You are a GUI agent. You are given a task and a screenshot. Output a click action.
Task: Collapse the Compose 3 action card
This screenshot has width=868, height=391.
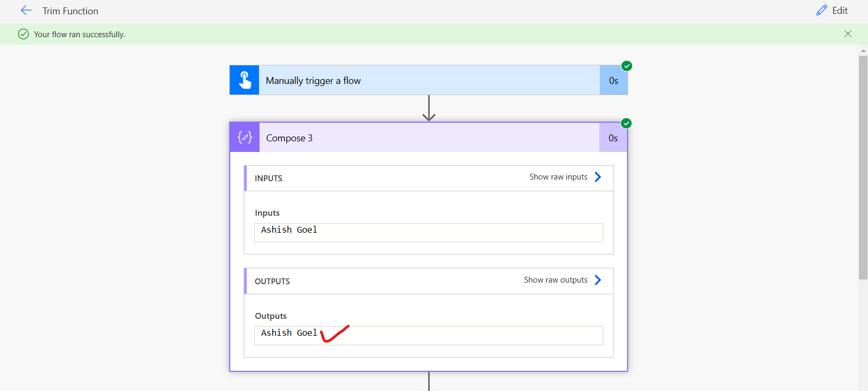(425, 138)
